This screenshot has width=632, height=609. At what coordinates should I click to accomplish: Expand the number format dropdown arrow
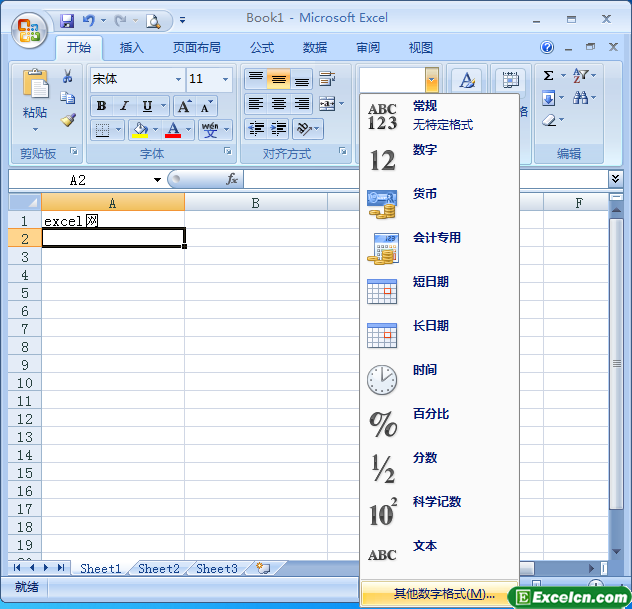[431, 80]
